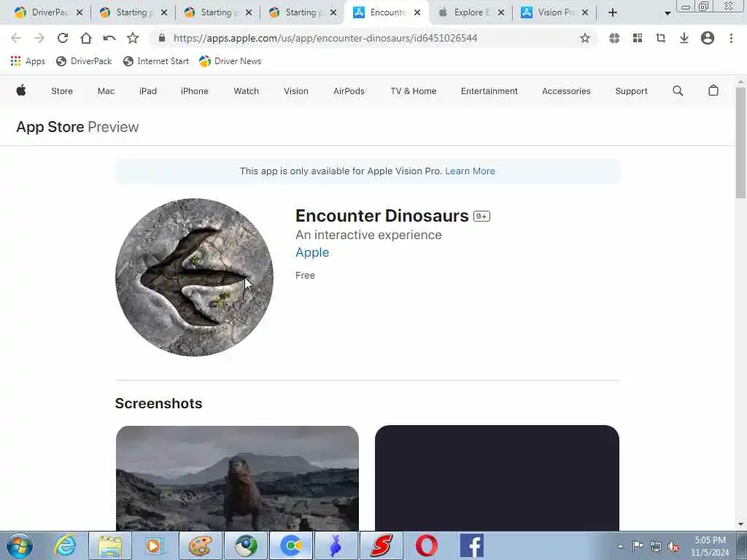Open the Apple developer link
Image resolution: width=747 pixels, height=560 pixels.
312,252
